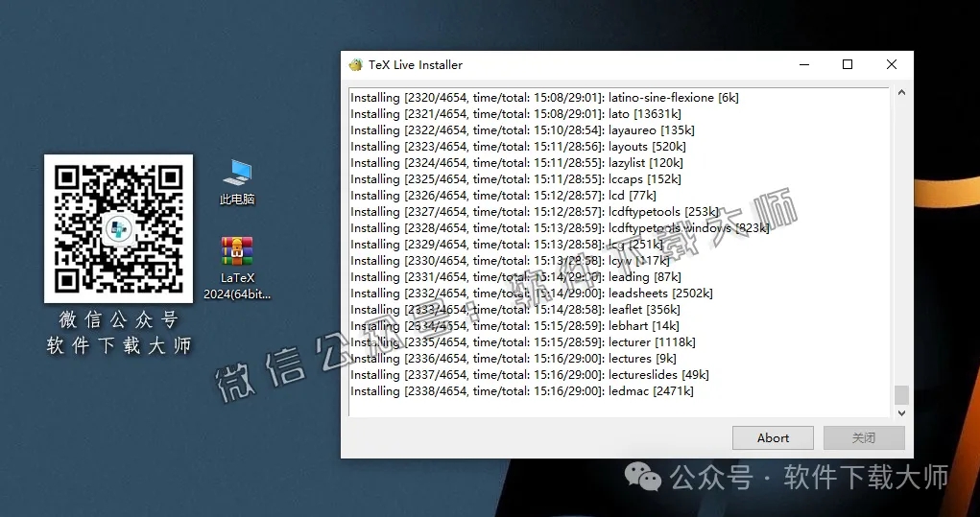This screenshot has height=517, width=980.
Task: Close the TeX Live Installer window
Action: 892,65
